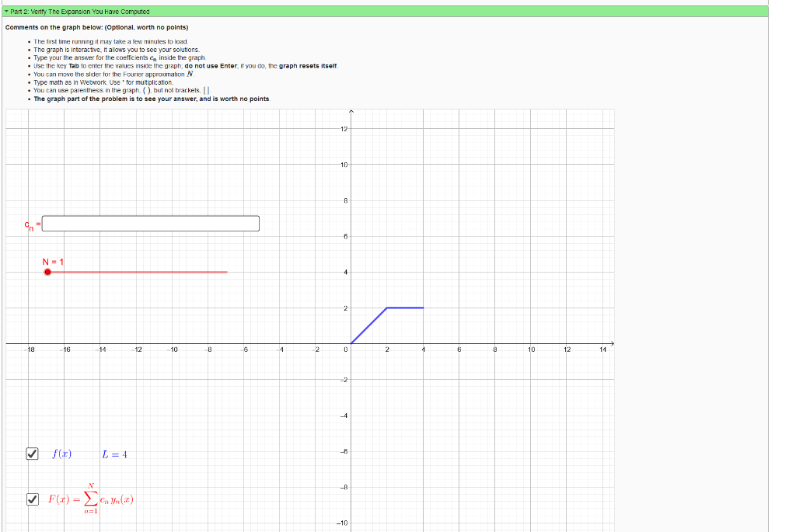The height and width of the screenshot is (532, 796).
Task: Click the 'worth no points' final bullet
Action: tap(152, 99)
